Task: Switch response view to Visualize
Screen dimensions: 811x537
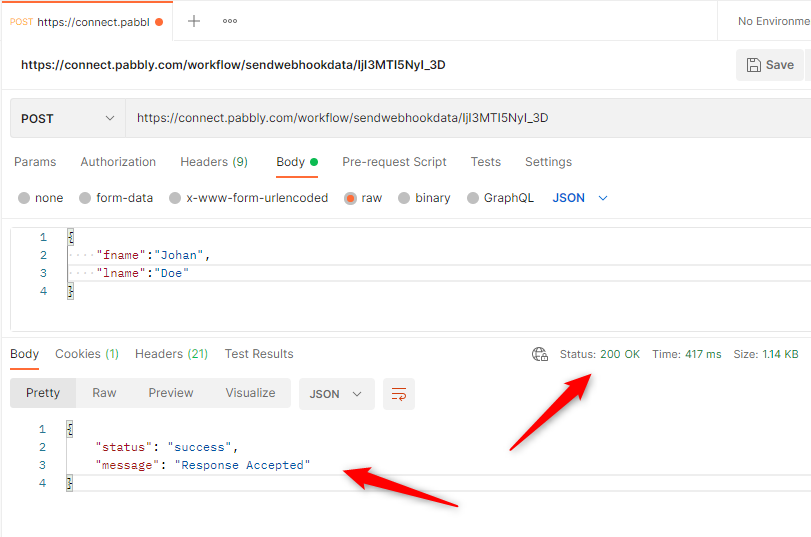Action: (250, 393)
